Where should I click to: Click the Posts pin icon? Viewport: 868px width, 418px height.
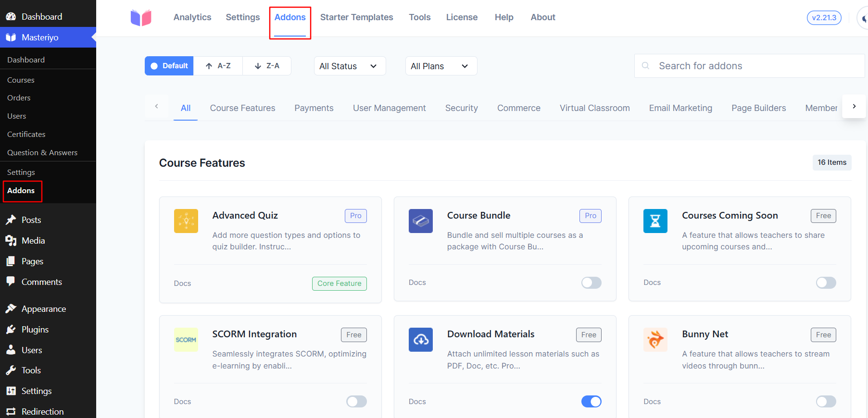pyautogui.click(x=11, y=220)
